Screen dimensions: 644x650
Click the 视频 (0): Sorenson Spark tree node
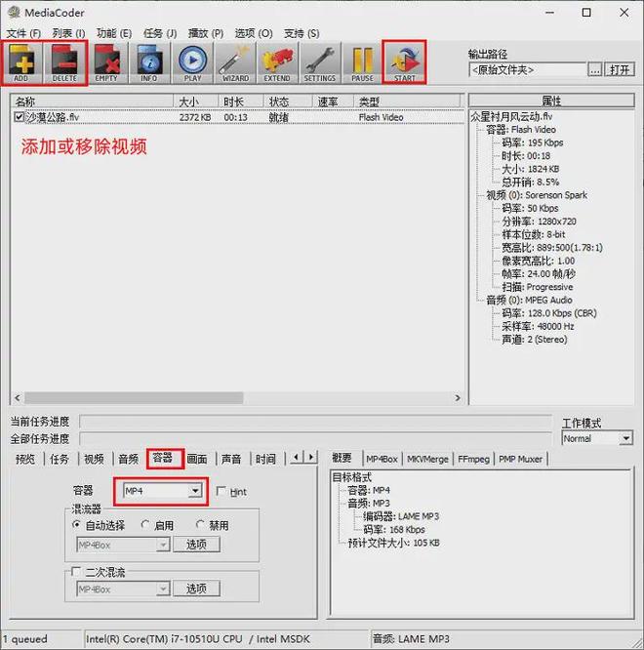[x=537, y=195]
